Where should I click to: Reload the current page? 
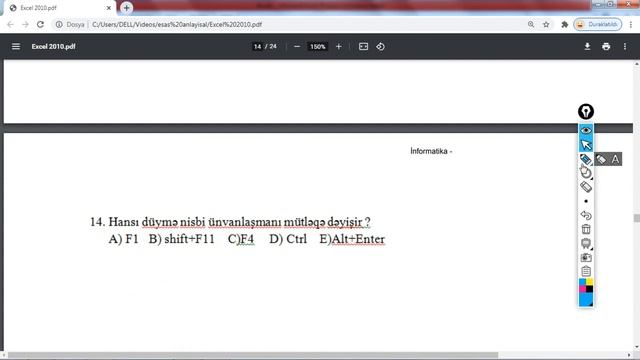[40, 24]
